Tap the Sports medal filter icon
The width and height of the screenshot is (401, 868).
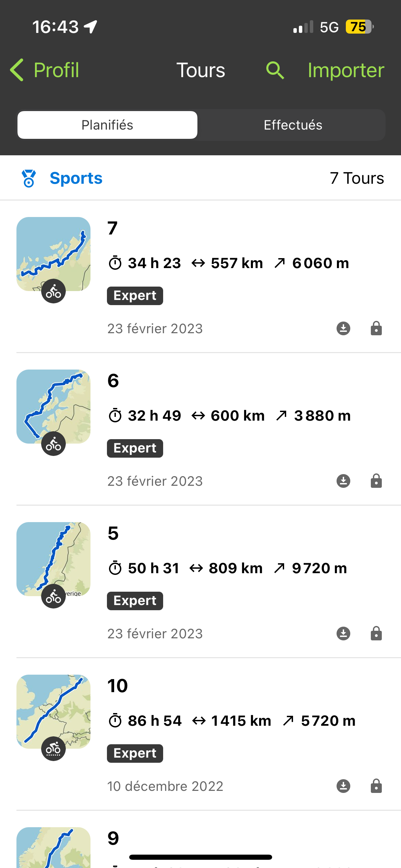click(29, 178)
